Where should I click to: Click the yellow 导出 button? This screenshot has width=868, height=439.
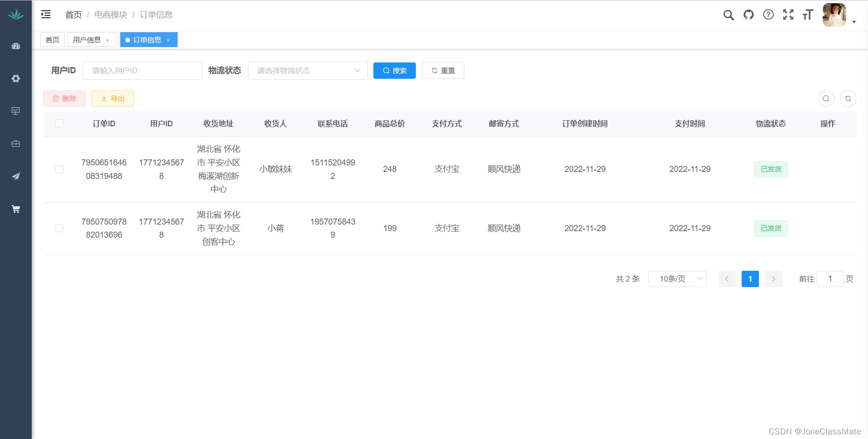click(113, 98)
